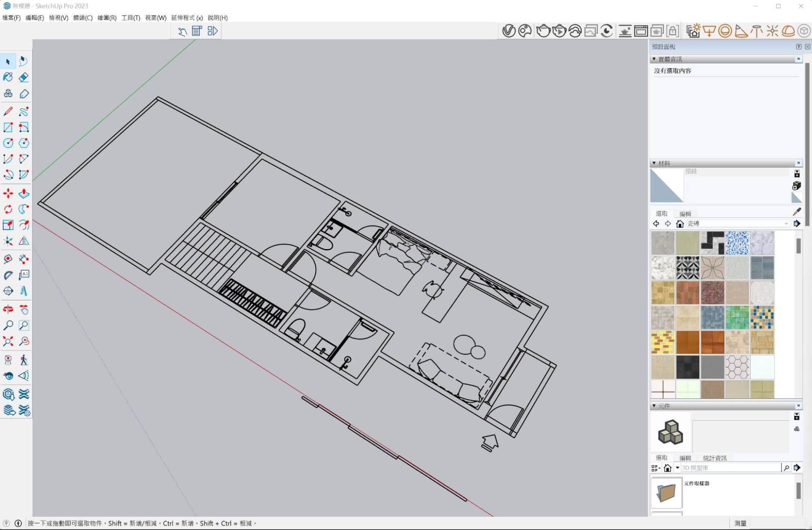Pick the material eyedropper sampler
This screenshot has width=812, height=530.
pos(797,212)
